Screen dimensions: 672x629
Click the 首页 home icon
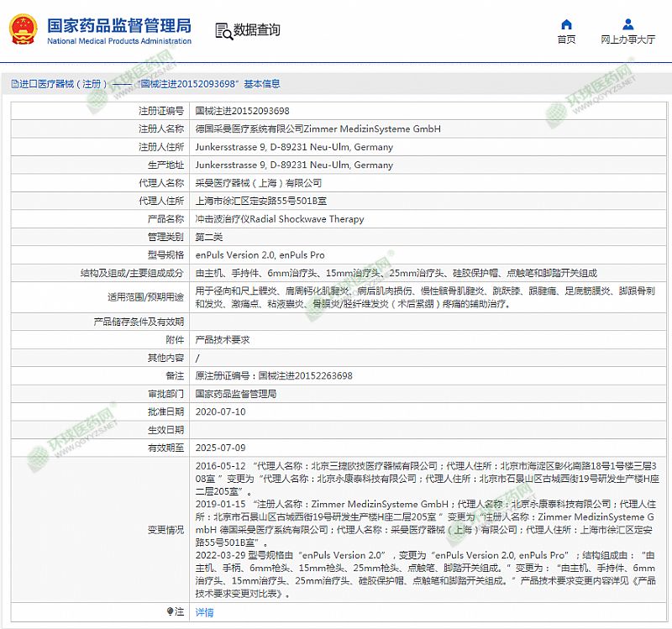[x=567, y=24]
